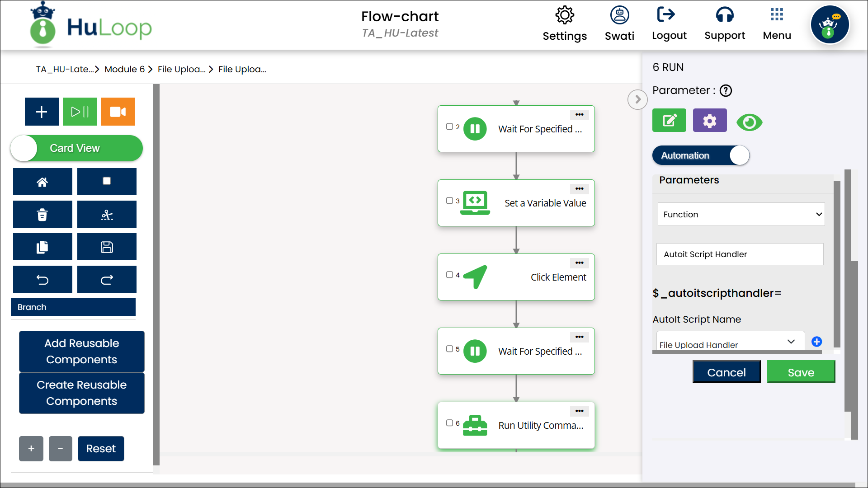Click Add Reusable Components button
The width and height of the screenshot is (868, 488).
click(x=82, y=351)
